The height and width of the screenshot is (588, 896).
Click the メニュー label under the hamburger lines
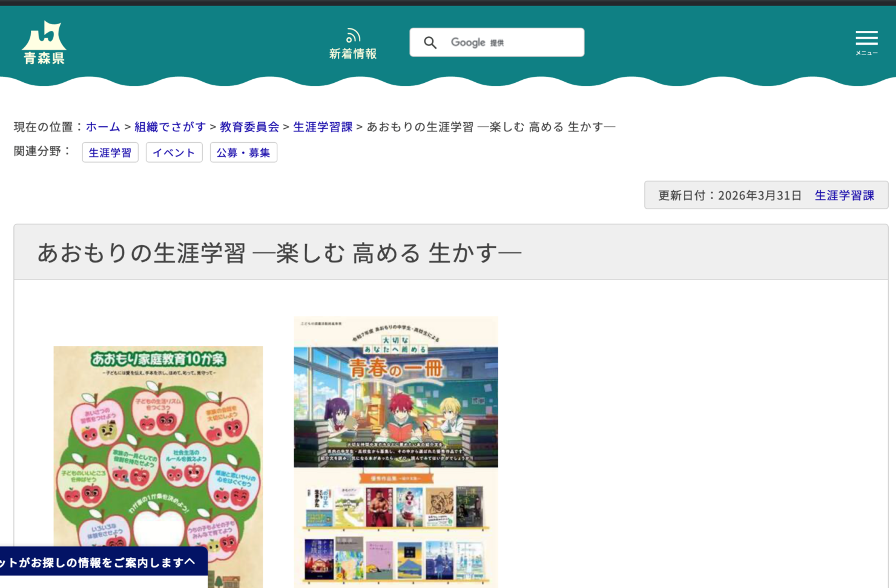[866, 53]
